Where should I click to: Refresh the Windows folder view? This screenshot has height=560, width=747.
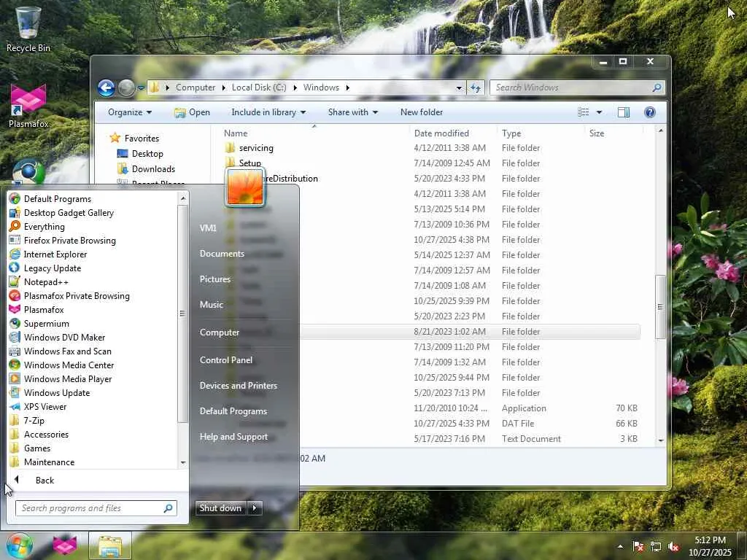476,87
